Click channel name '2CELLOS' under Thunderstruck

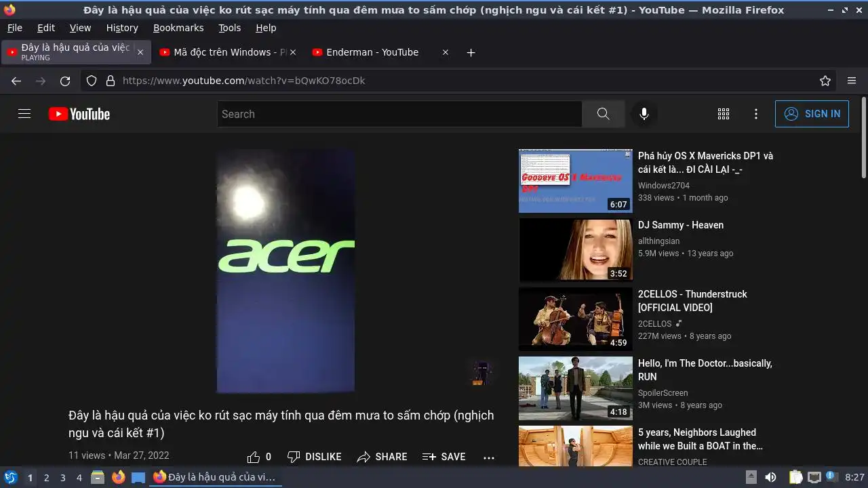pyautogui.click(x=654, y=324)
